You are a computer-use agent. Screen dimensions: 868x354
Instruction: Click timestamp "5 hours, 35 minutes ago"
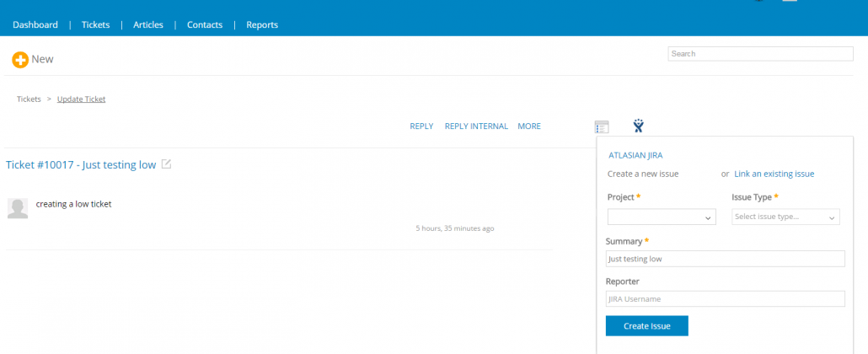(x=455, y=228)
